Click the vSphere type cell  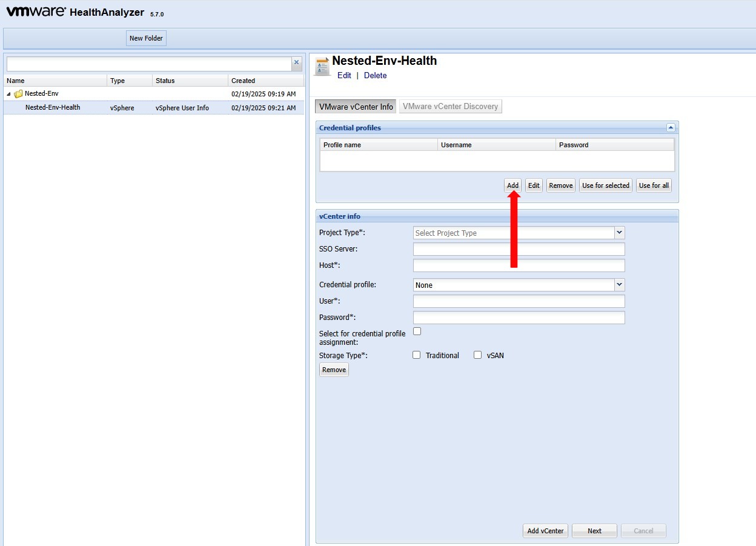tap(122, 108)
